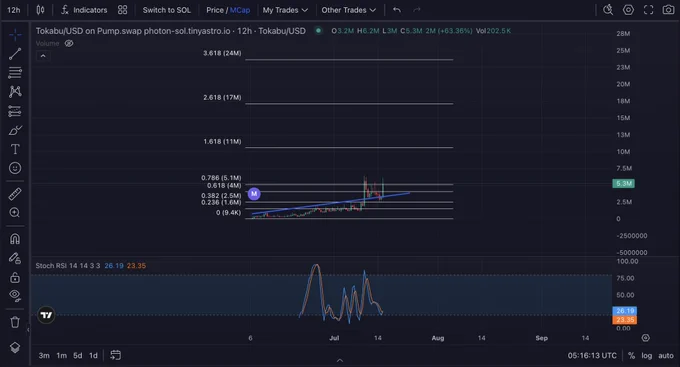Hide all drawings with eye icon
The width and height of the screenshot is (680, 367).
tap(15, 296)
